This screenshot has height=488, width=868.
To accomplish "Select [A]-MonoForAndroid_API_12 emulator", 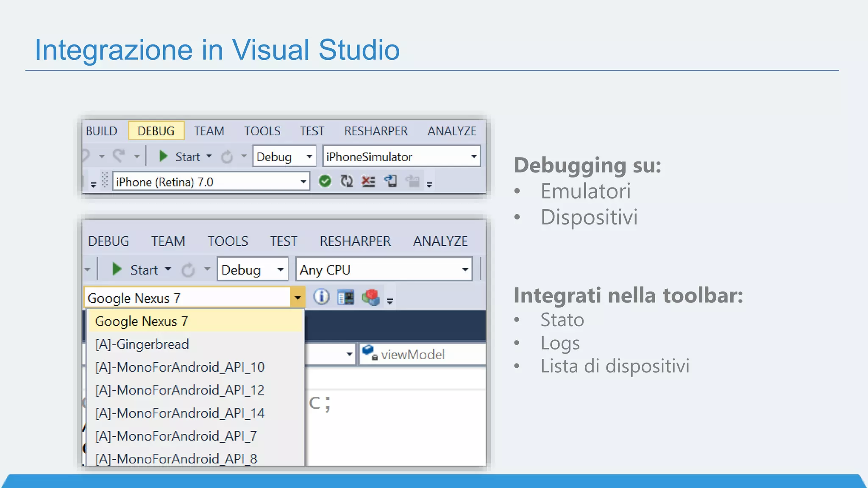I will click(195, 390).
